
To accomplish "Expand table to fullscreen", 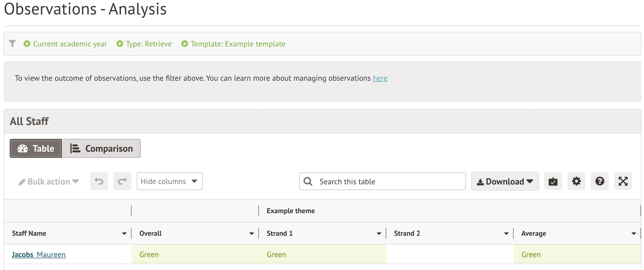I will [x=623, y=181].
